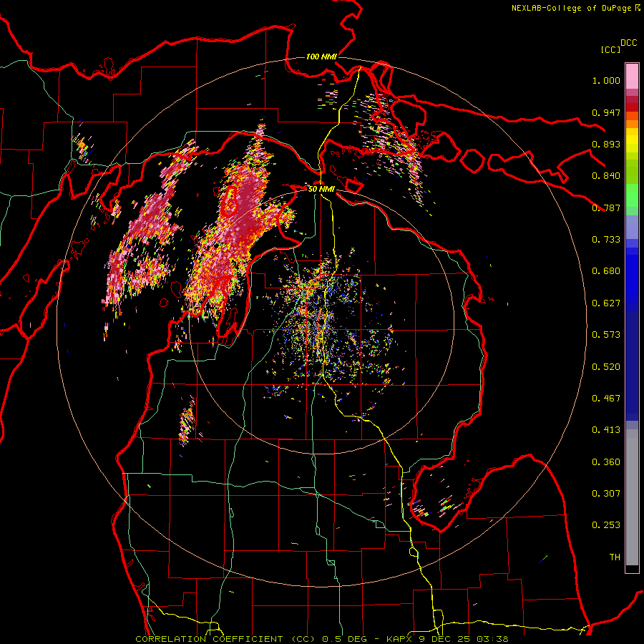Click the Correlation Coefficient caption at bottom
Viewport: 644px width, 644px height.
tap(322, 639)
